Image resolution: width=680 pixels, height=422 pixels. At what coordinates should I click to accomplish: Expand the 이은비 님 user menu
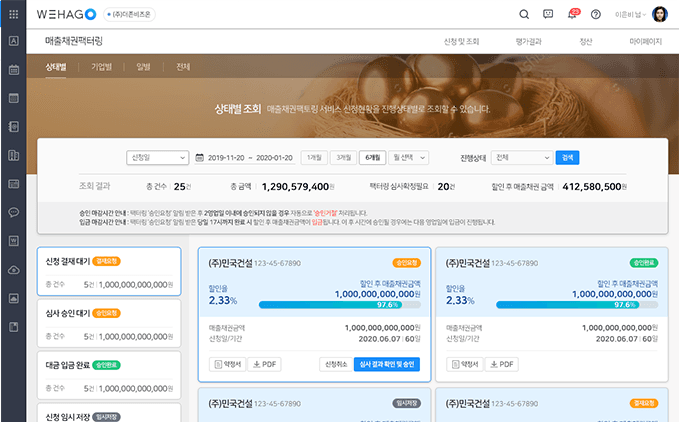point(630,14)
